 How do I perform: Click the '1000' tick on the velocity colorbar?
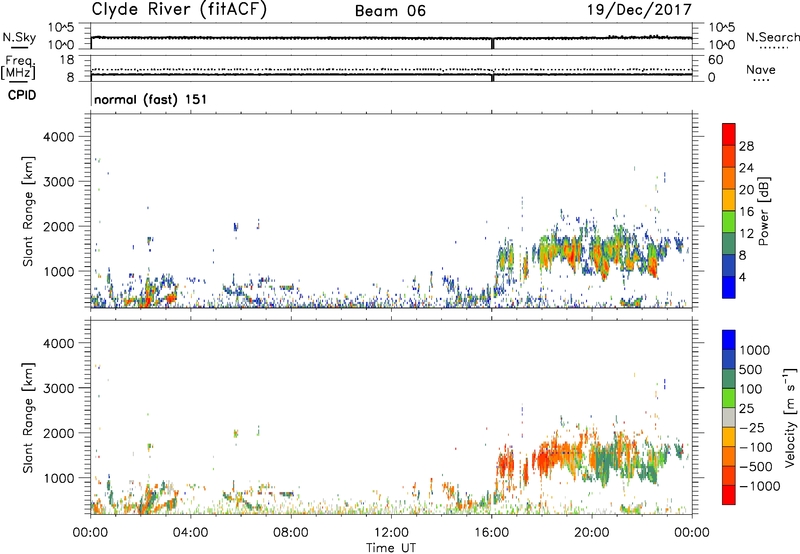(x=755, y=350)
